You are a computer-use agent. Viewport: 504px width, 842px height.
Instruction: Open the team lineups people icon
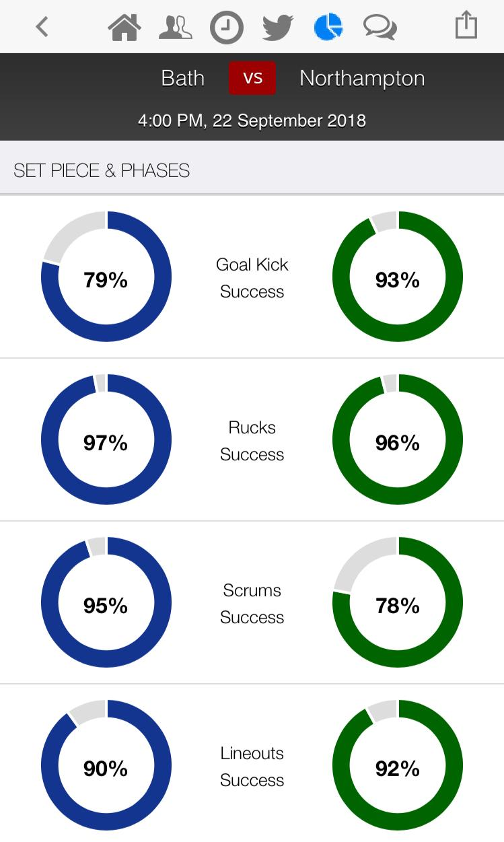pos(175,28)
